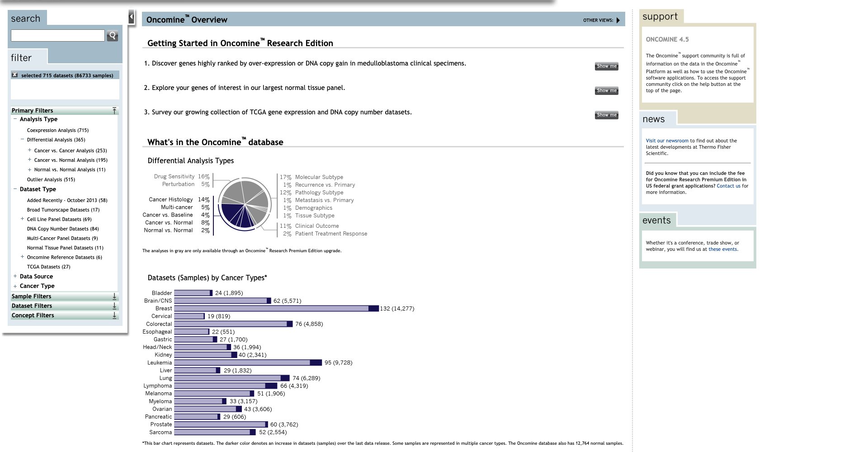
Task: Expand the Cancer Type filter
Action: pyautogui.click(x=15, y=286)
